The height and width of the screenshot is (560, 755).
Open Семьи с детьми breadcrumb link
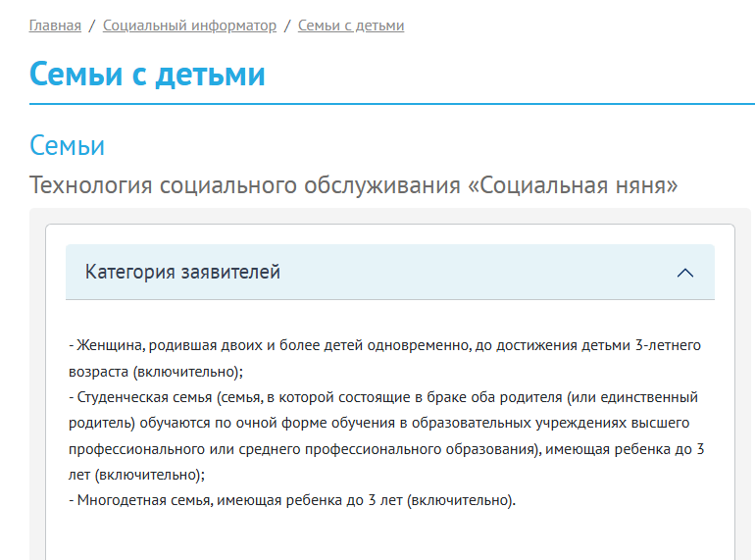tap(351, 25)
